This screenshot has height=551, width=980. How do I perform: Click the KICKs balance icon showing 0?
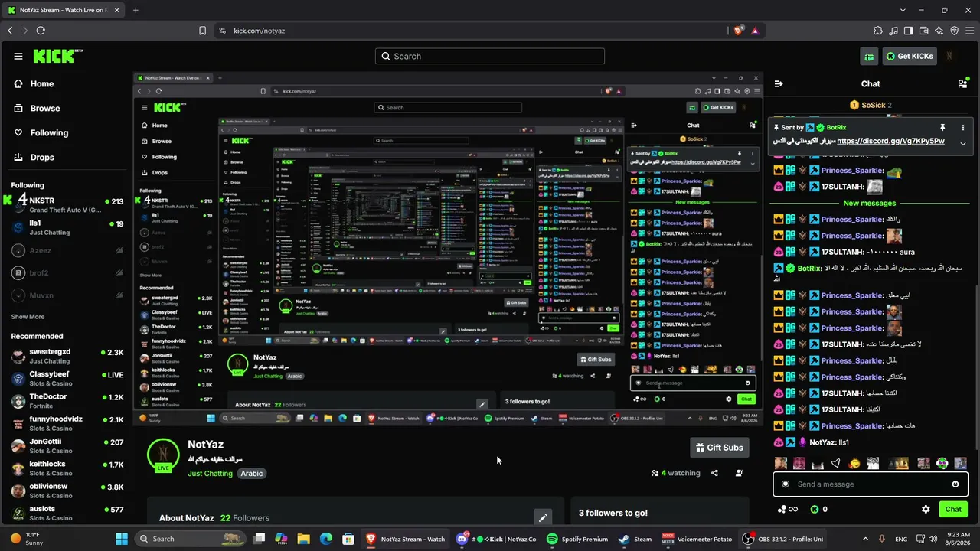coord(820,509)
